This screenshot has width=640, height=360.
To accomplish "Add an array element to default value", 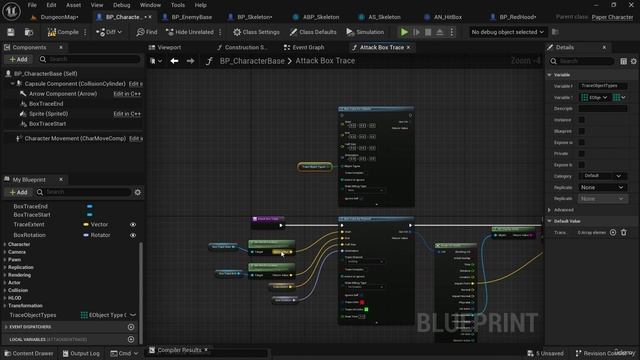I will [x=613, y=232].
